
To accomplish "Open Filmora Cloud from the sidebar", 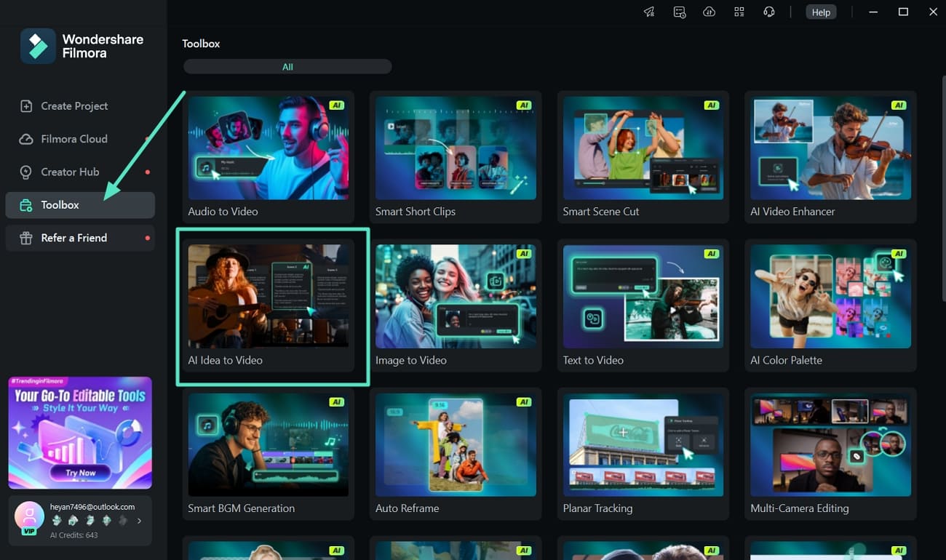I will [80, 139].
